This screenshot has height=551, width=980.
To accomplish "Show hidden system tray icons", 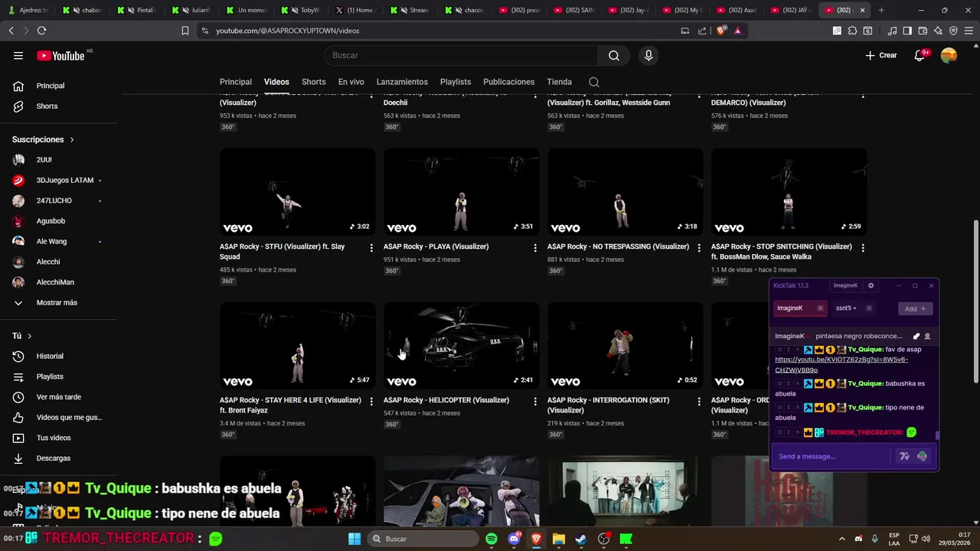I will (x=842, y=539).
